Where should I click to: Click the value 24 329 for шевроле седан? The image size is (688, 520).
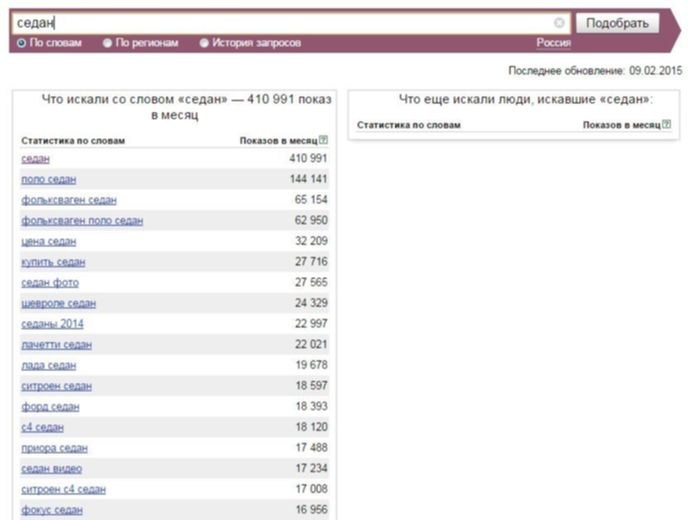[311, 302]
